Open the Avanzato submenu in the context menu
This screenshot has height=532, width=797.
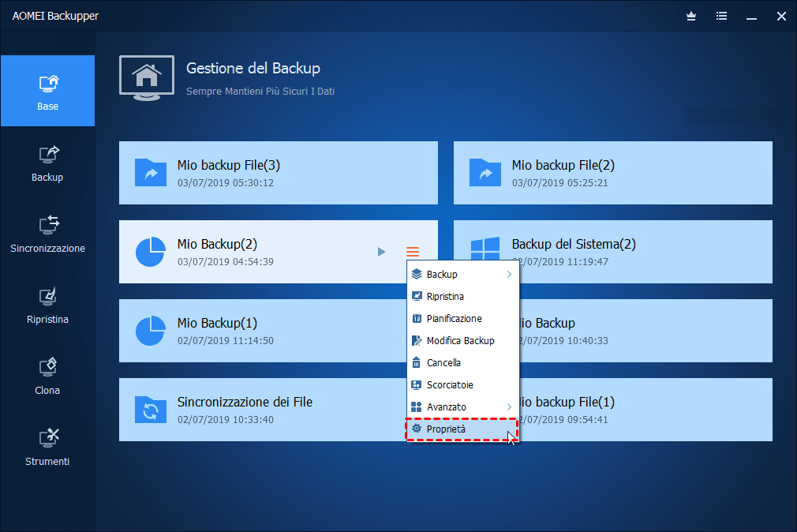(x=463, y=406)
